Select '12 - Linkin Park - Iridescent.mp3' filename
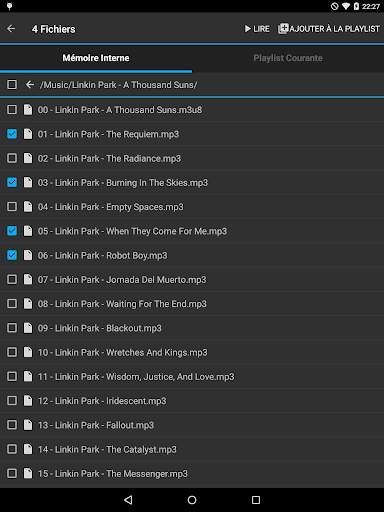384x512 pixels. [x=102, y=401]
